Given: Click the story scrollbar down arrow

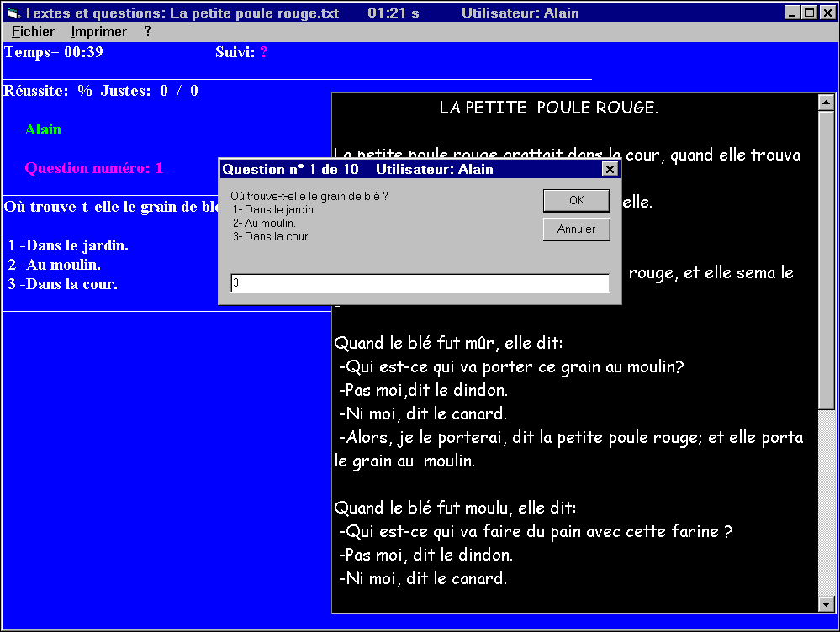Looking at the screenshot, I should pyautogui.click(x=826, y=603).
